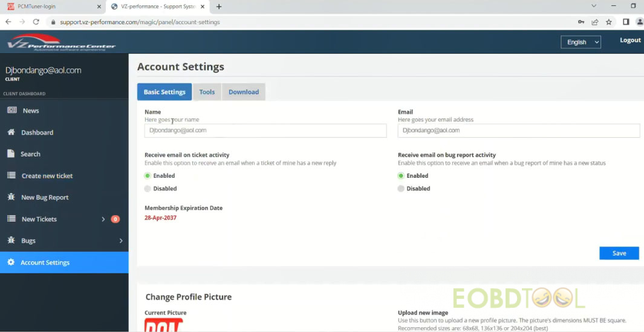Click the Search document icon in sidebar
Image resolution: width=644 pixels, height=332 pixels.
point(11,154)
